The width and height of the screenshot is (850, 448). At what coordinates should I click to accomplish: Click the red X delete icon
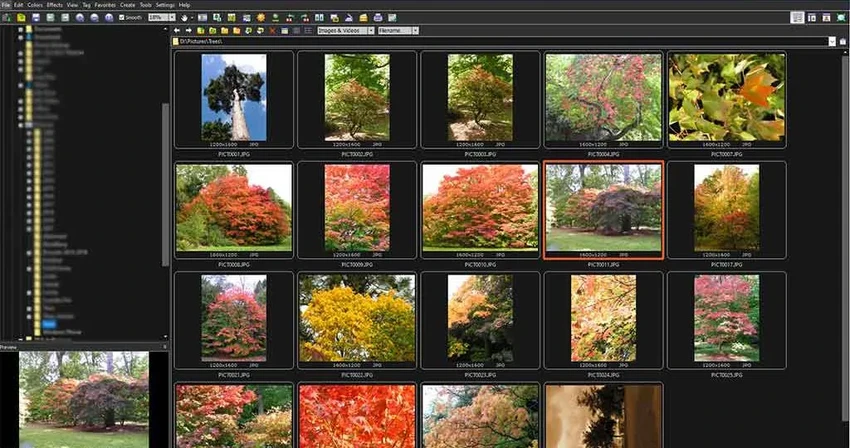272,30
